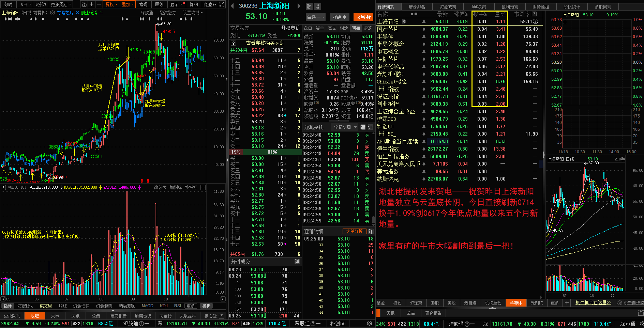
Task: Toggle the 筹码 chip distribution panel
Action: coord(143,4)
